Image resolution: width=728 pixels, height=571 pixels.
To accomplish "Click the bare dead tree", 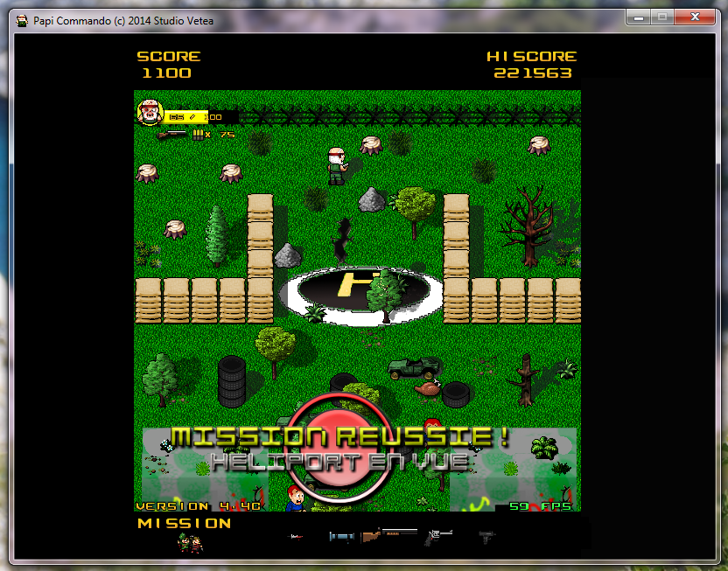I will point(528,226).
